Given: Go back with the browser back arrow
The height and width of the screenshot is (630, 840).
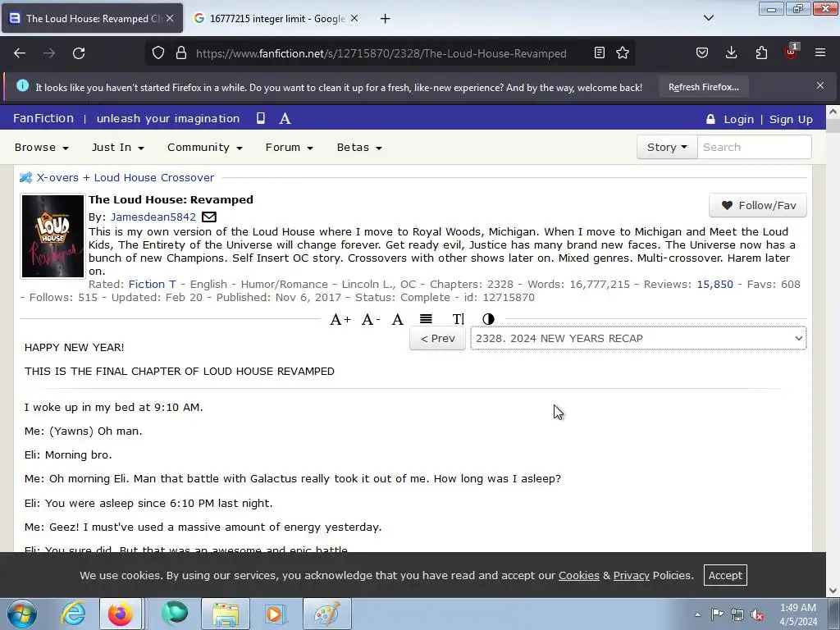Looking at the screenshot, I should pos(20,53).
